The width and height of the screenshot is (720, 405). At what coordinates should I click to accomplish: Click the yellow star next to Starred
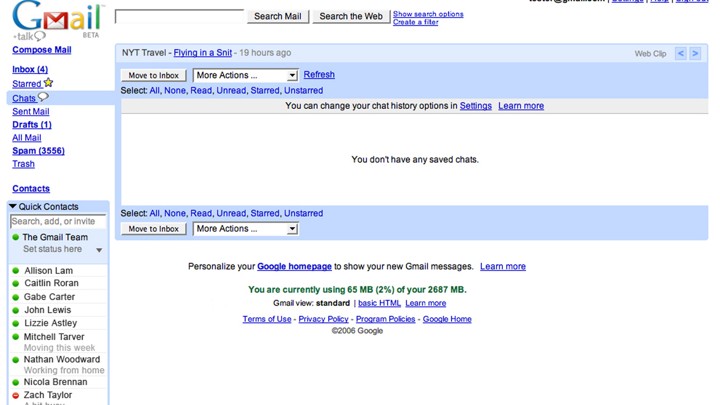tap(48, 83)
